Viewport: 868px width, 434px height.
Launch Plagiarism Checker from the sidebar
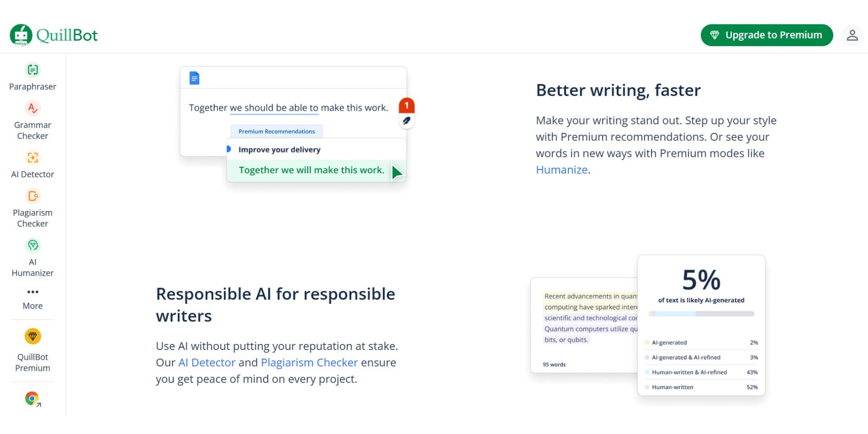(33, 196)
